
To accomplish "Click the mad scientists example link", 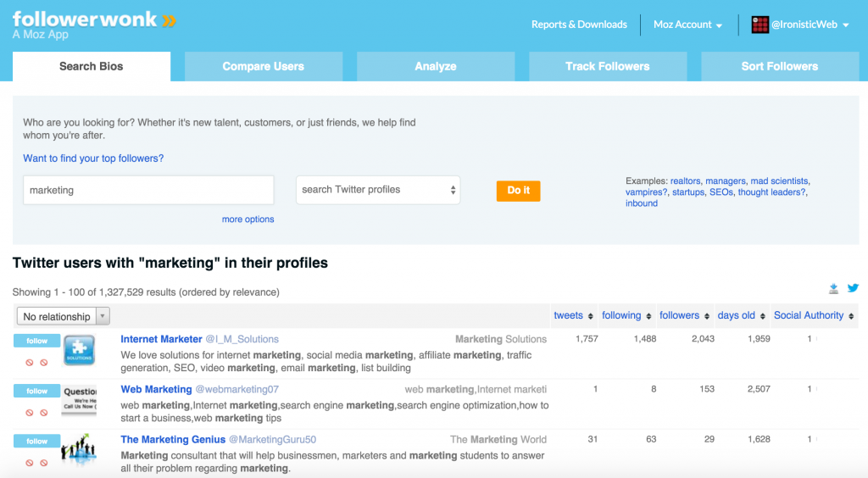I will [x=780, y=181].
